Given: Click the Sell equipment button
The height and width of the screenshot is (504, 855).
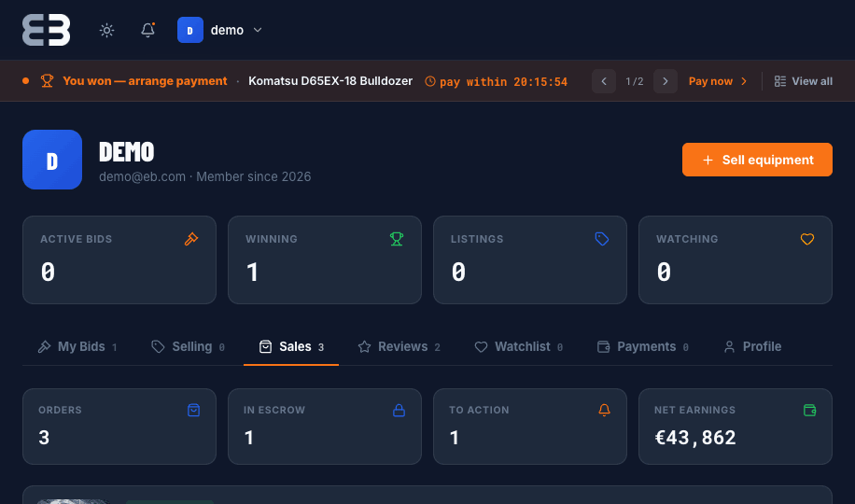Looking at the screenshot, I should tap(757, 160).
